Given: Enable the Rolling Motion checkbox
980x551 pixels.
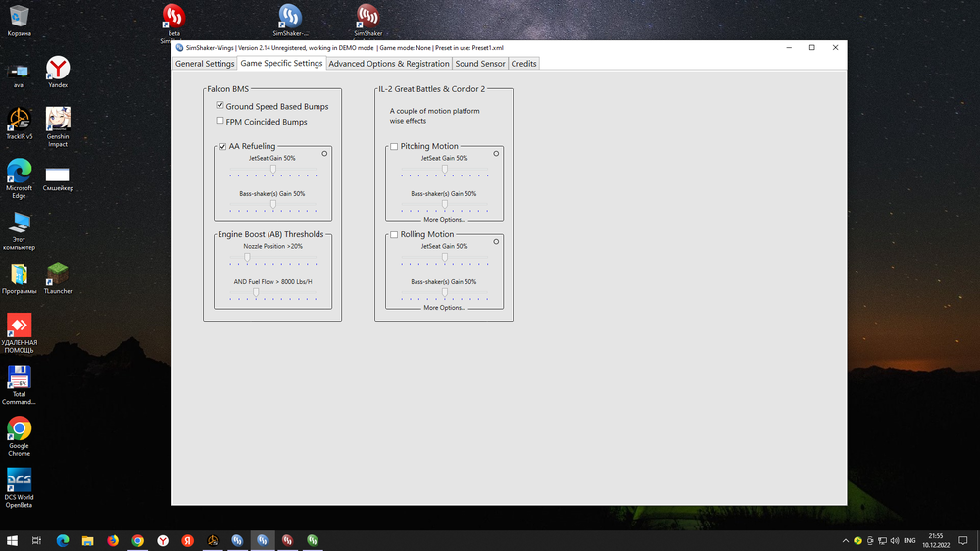Looking at the screenshot, I should (394, 234).
